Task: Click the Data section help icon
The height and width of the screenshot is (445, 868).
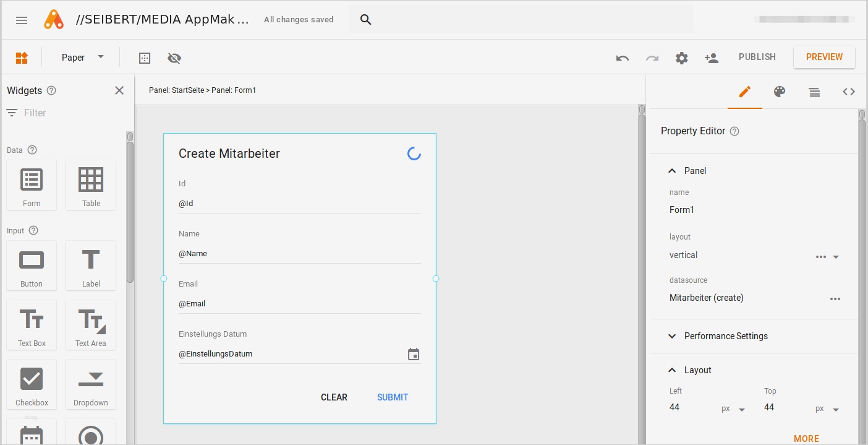Action: (32, 150)
